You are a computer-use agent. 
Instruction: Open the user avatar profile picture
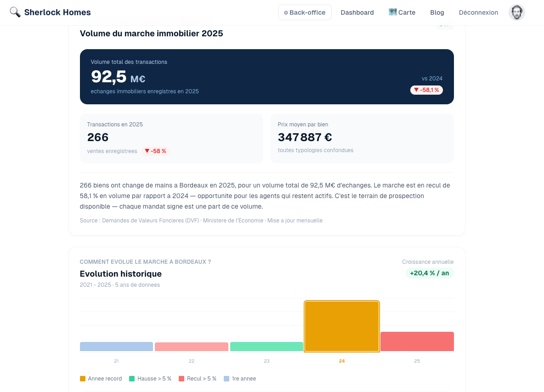pos(516,12)
